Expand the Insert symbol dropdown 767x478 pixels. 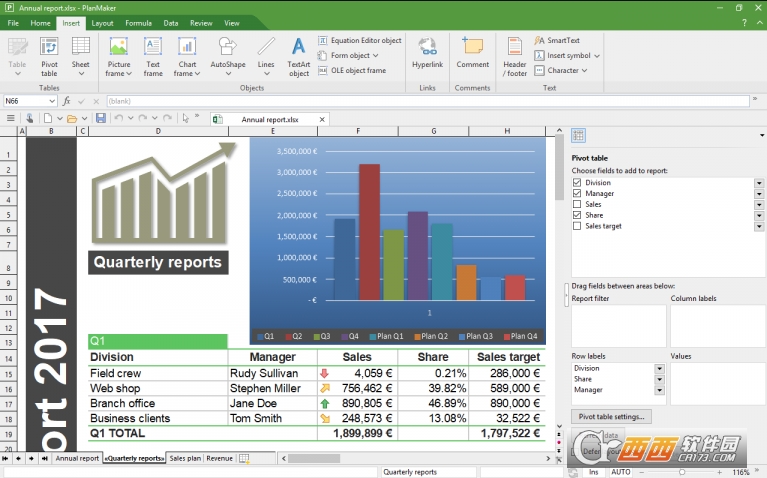[597, 56]
